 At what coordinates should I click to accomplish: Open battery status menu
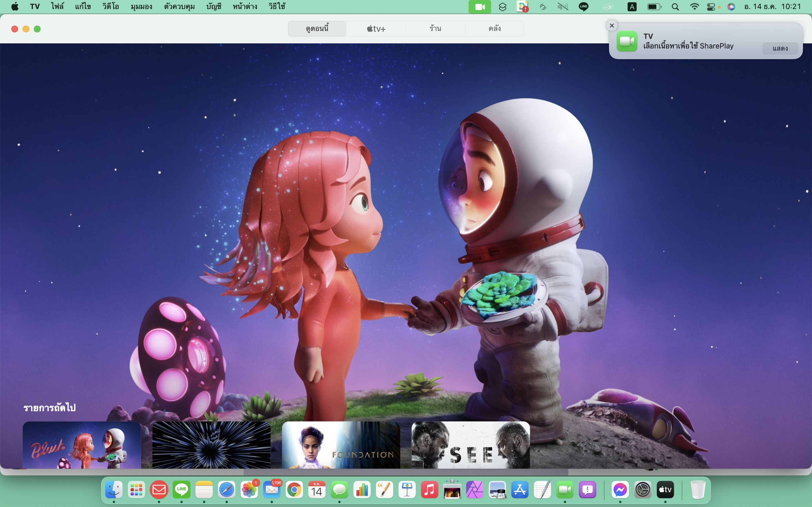point(654,7)
